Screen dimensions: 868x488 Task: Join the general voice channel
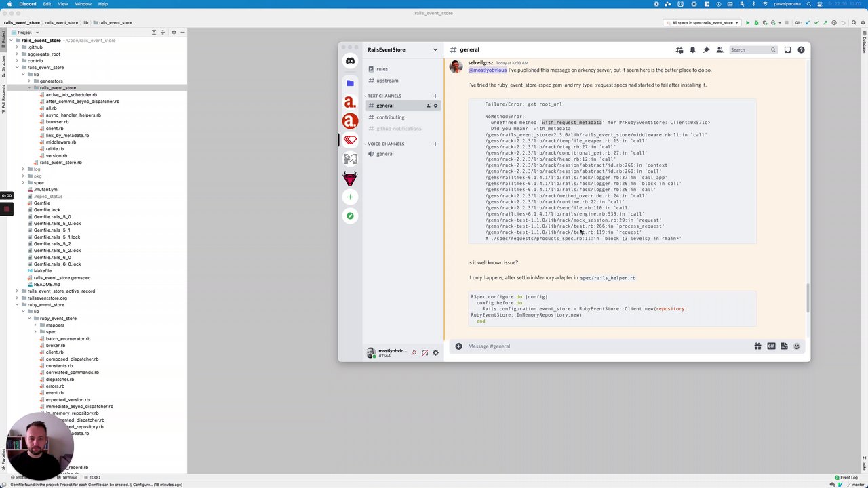(x=403, y=154)
